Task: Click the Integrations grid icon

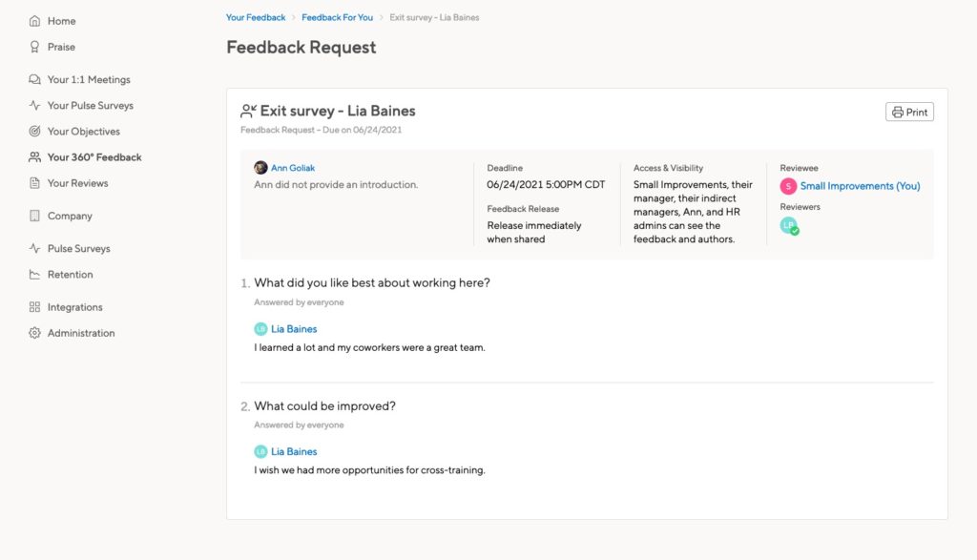Action: coord(35,307)
